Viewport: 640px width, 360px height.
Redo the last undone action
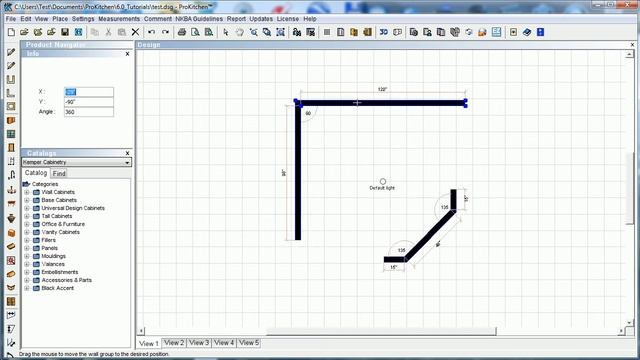pyautogui.click(x=165, y=32)
